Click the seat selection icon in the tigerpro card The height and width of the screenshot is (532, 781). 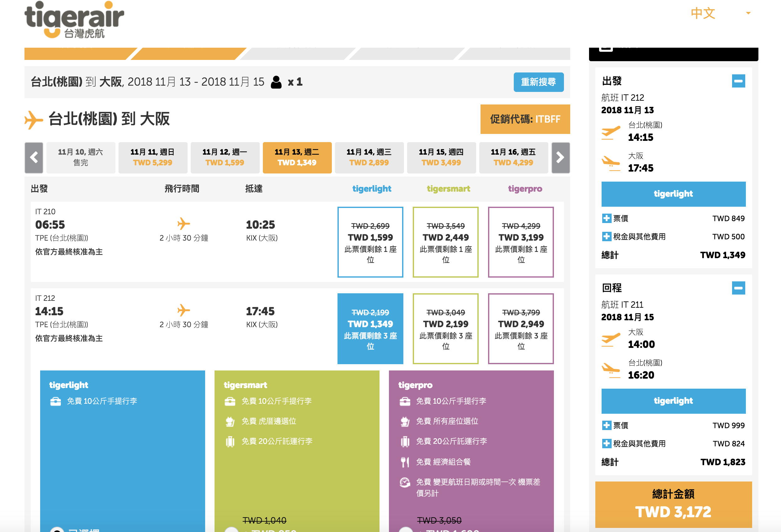tap(405, 422)
